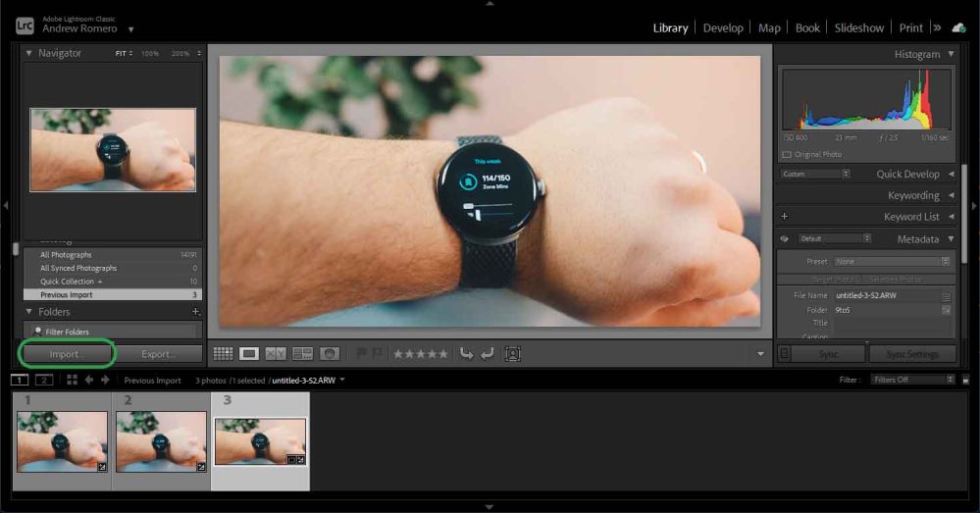This screenshot has width=980, height=513.
Task: Toggle second monitor window button
Action: coord(44,380)
